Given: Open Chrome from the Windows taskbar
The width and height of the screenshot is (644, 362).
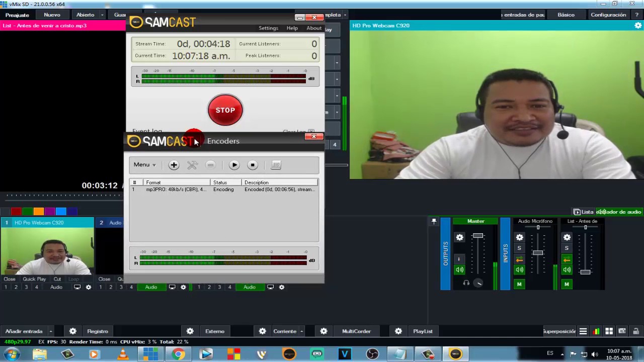Looking at the screenshot, I should coord(178,354).
